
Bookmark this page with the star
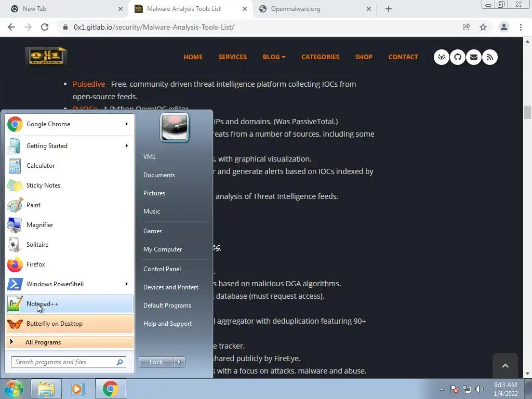483,27
